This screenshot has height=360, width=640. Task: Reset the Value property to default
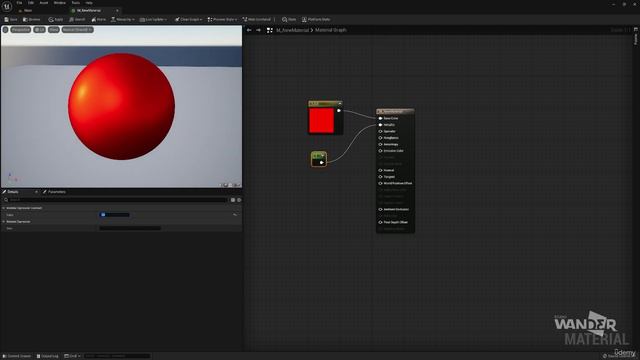235,215
